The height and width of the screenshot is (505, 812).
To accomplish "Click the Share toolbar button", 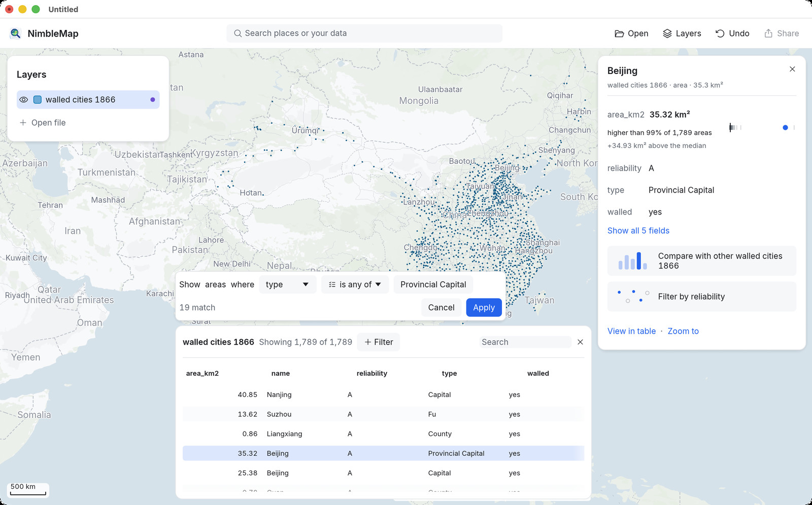I will [x=782, y=33].
